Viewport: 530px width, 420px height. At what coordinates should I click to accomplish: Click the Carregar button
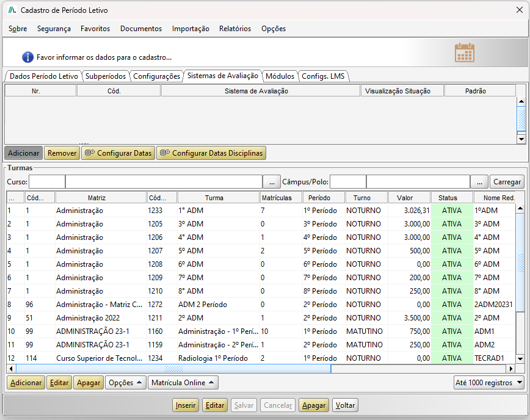[507, 182]
